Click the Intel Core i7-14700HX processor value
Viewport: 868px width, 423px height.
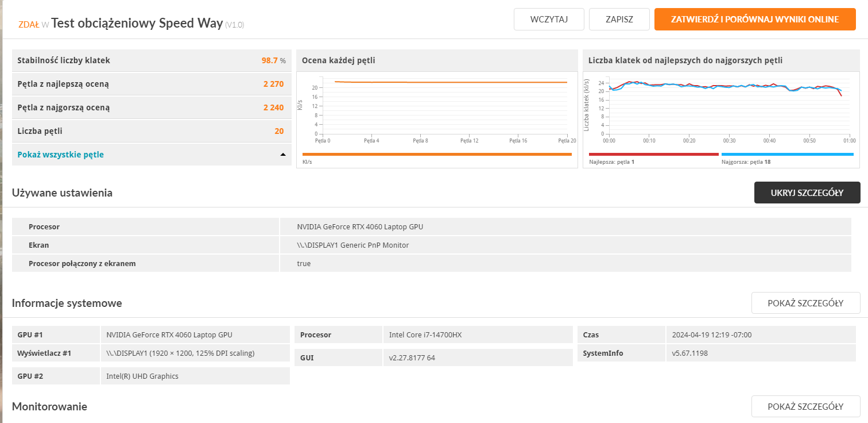click(x=425, y=335)
